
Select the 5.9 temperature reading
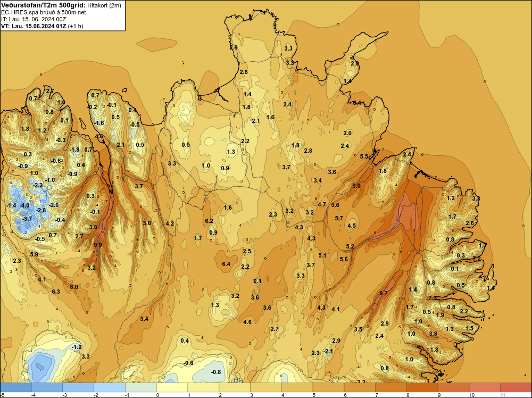[34, 254]
